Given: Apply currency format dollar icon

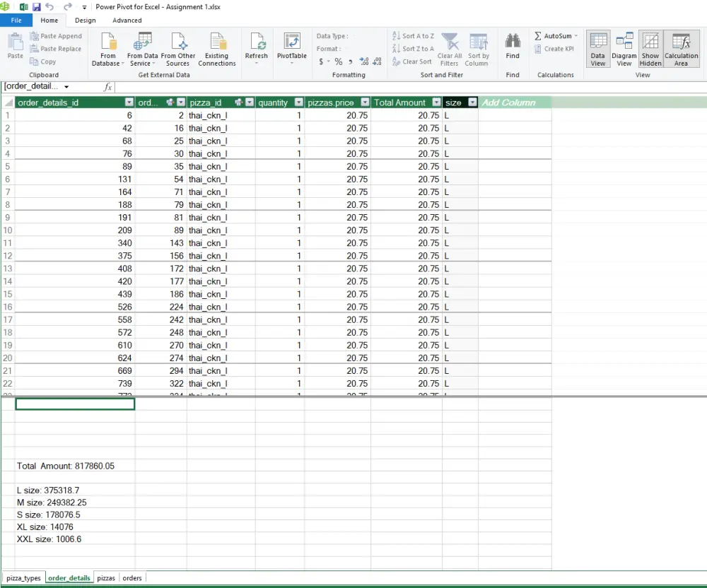Looking at the screenshot, I should click(321, 61).
